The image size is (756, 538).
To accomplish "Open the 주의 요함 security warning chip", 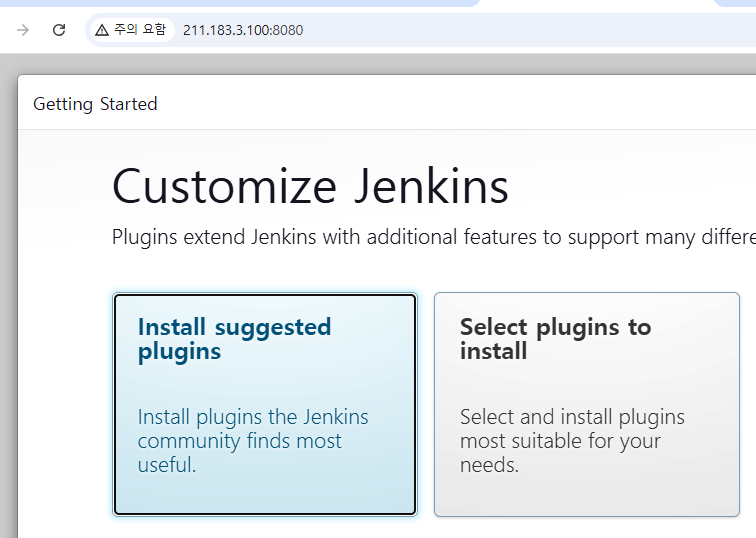I will click(131, 30).
